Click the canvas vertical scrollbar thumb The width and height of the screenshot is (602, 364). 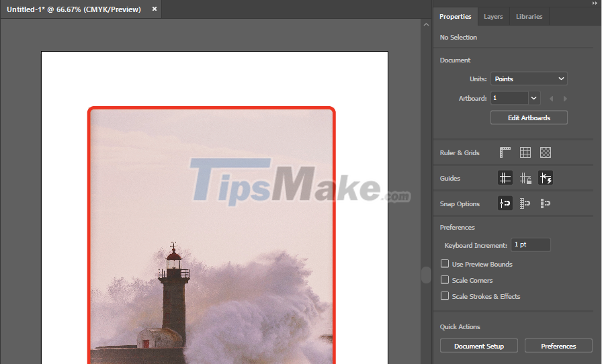[x=426, y=275]
